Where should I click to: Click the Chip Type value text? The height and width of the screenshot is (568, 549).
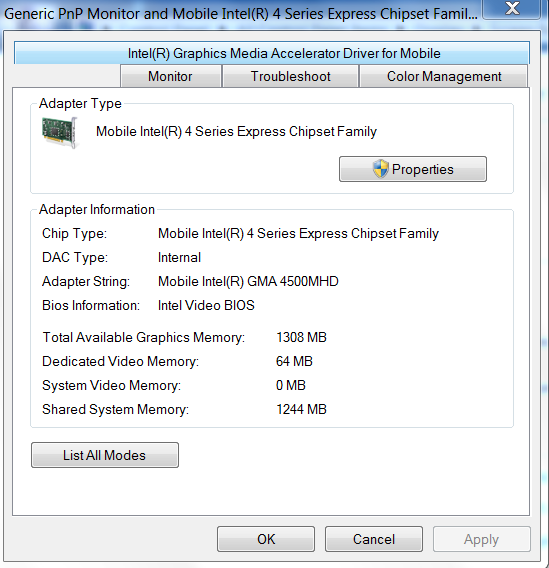click(298, 234)
